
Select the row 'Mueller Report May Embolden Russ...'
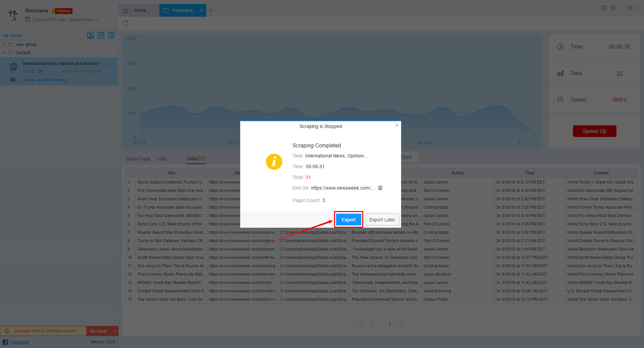pyautogui.click(x=381, y=232)
